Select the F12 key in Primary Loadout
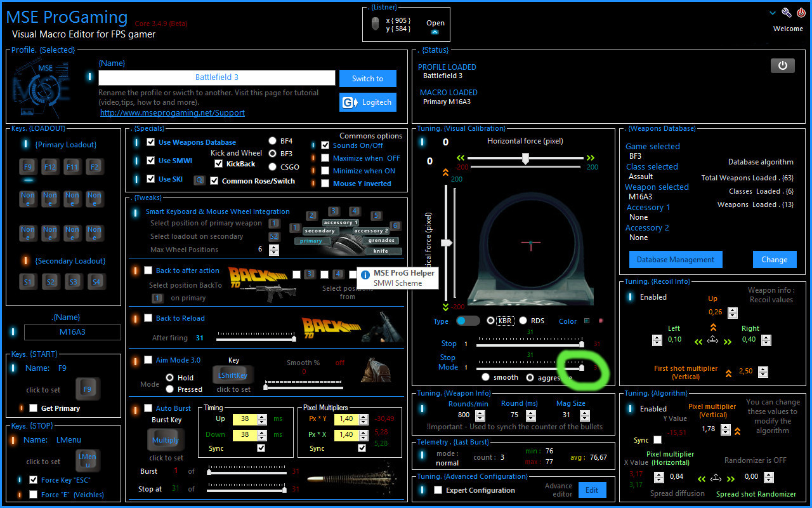This screenshot has height=508, width=812. tap(50, 167)
